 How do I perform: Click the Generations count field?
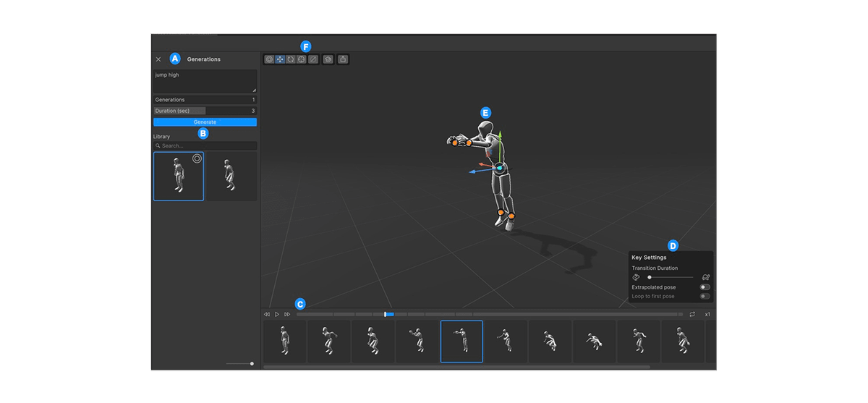pyautogui.click(x=205, y=100)
